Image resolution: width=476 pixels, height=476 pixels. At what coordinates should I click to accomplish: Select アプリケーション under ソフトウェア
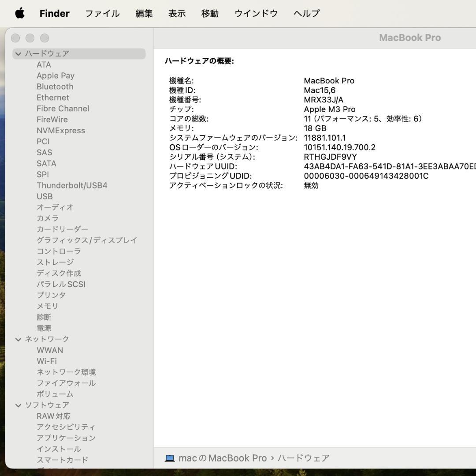coord(66,438)
